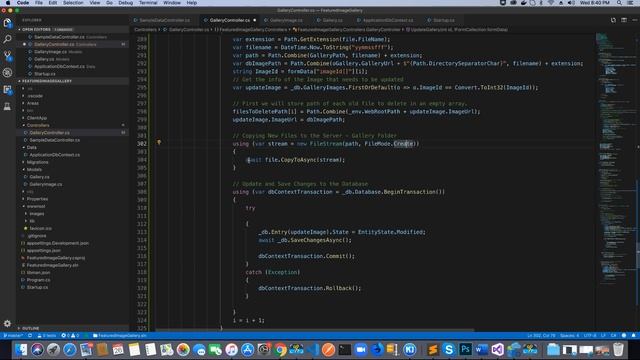The image size is (640, 360).
Task: Open Photoshop from the Dock
Action: (465, 349)
